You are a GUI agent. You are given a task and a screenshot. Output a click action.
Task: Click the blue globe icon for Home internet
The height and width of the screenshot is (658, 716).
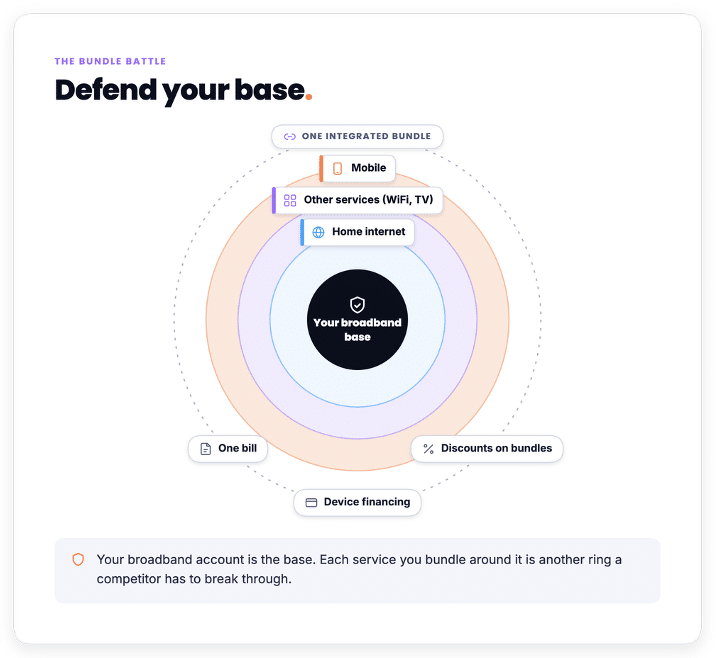tap(318, 232)
